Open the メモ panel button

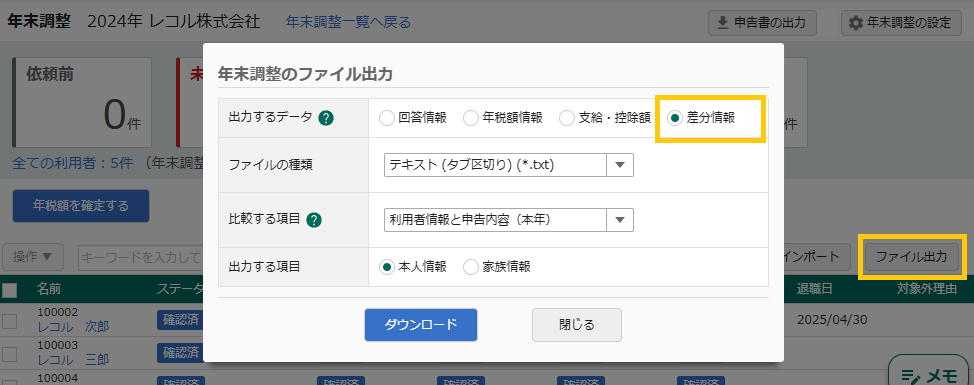tap(930, 373)
